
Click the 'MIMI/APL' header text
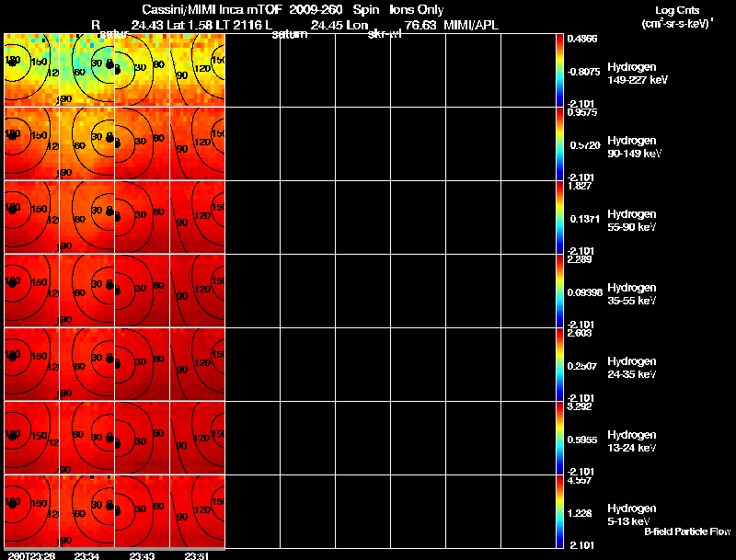coord(471,25)
